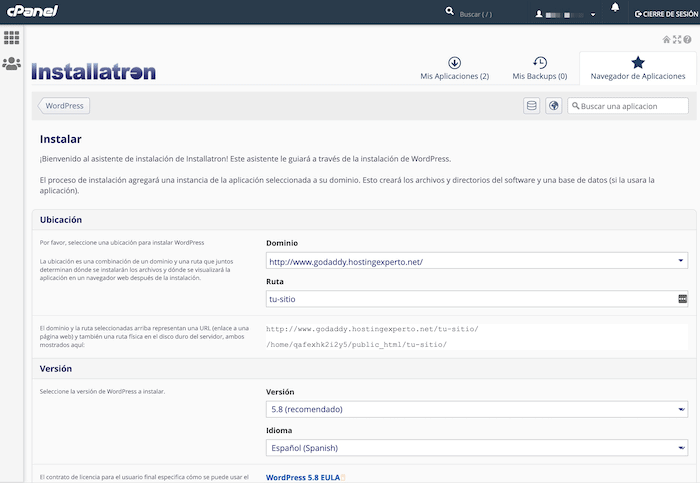
Task: Open the Mis Backups (0) tab
Action: pos(540,68)
